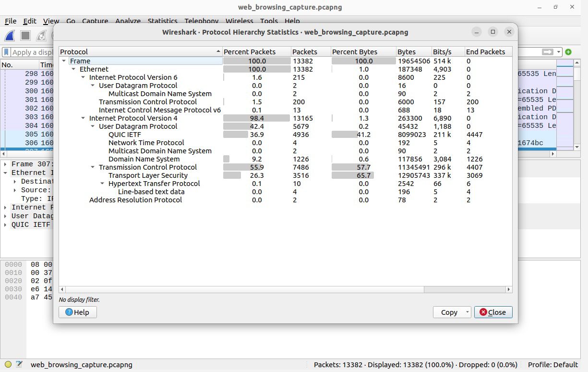The width and height of the screenshot is (588, 372).
Task: Click right arrow of hierarchy table scrollbar
Action: click(509, 289)
